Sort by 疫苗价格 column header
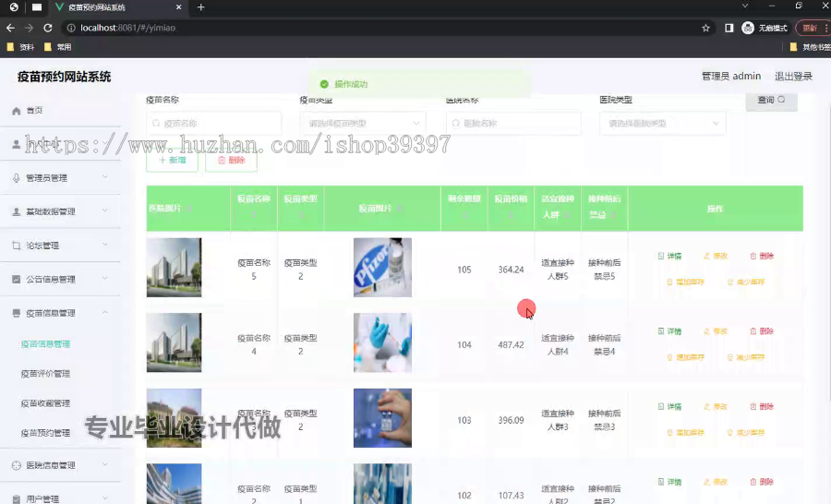 [x=511, y=207]
